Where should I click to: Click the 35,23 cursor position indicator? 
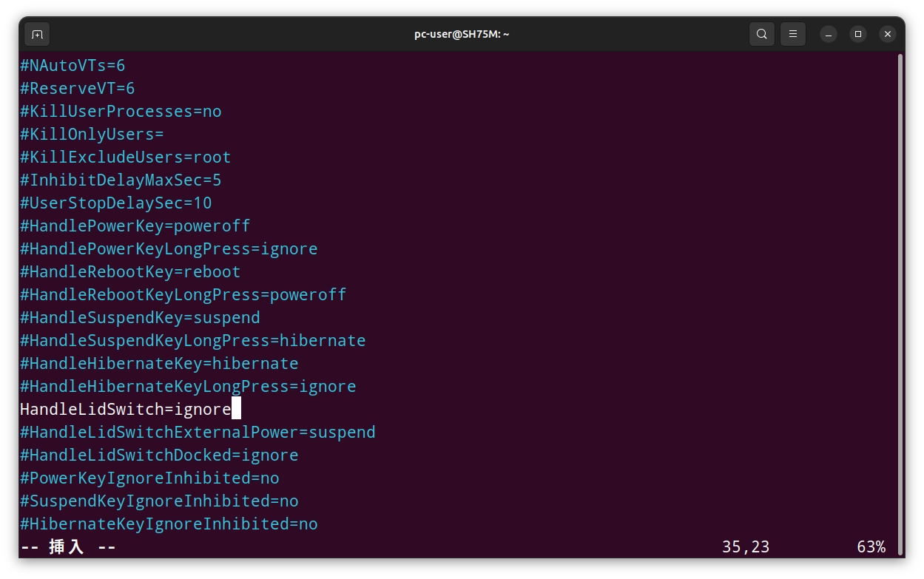pyautogui.click(x=745, y=547)
